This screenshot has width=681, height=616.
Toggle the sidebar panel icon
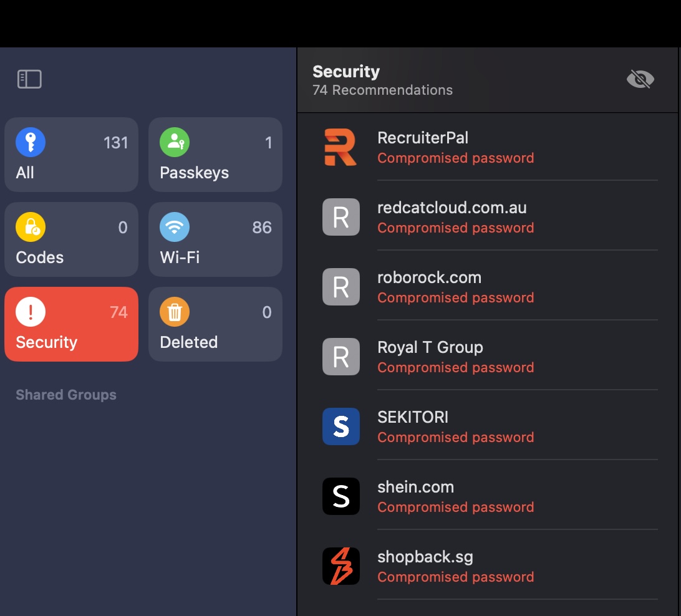coord(29,79)
